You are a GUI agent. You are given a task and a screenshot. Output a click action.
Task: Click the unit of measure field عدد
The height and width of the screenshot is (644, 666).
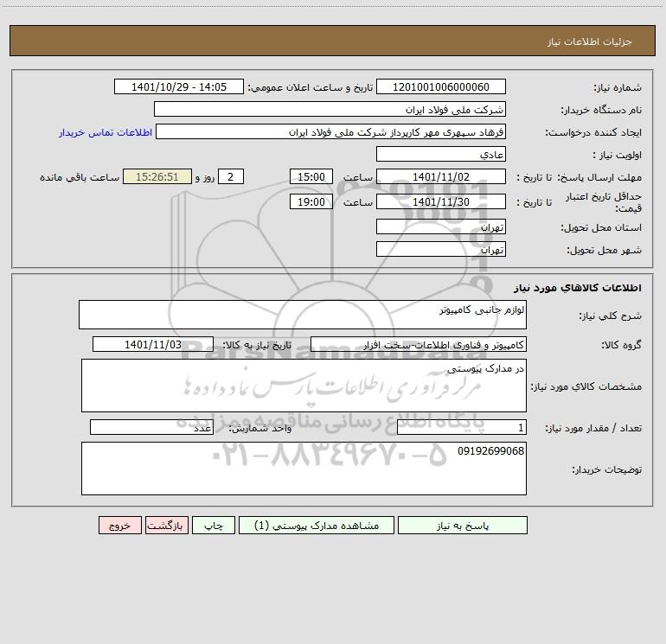(151, 428)
